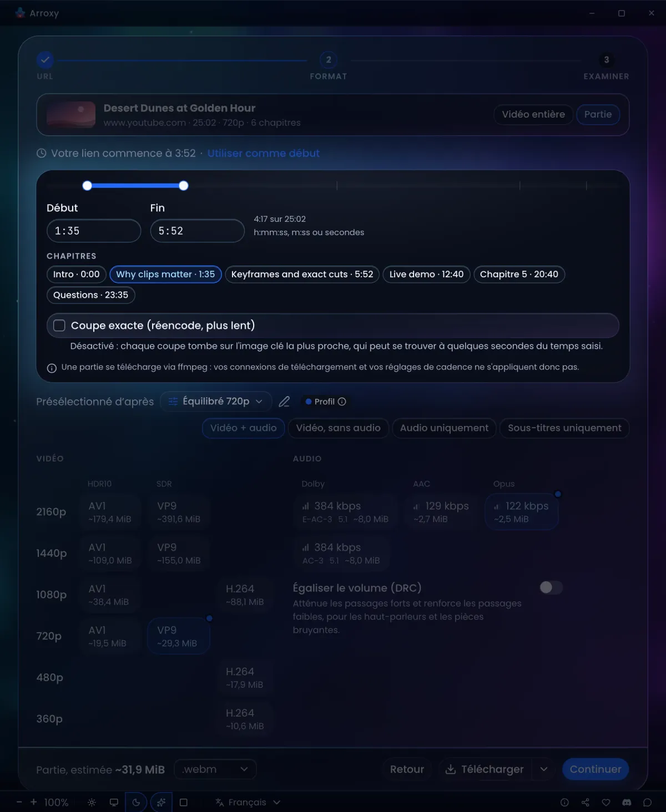Open the Discord icon in the status bar
Image resolution: width=666 pixels, height=812 pixels.
pyautogui.click(x=627, y=802)
